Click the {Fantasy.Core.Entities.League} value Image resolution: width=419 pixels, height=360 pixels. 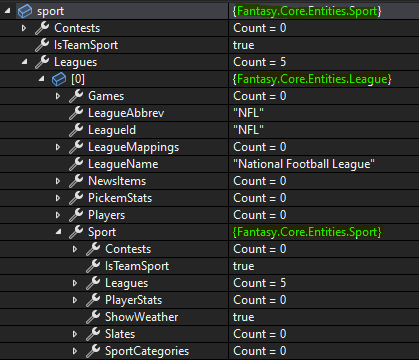[x=312, y=79]
